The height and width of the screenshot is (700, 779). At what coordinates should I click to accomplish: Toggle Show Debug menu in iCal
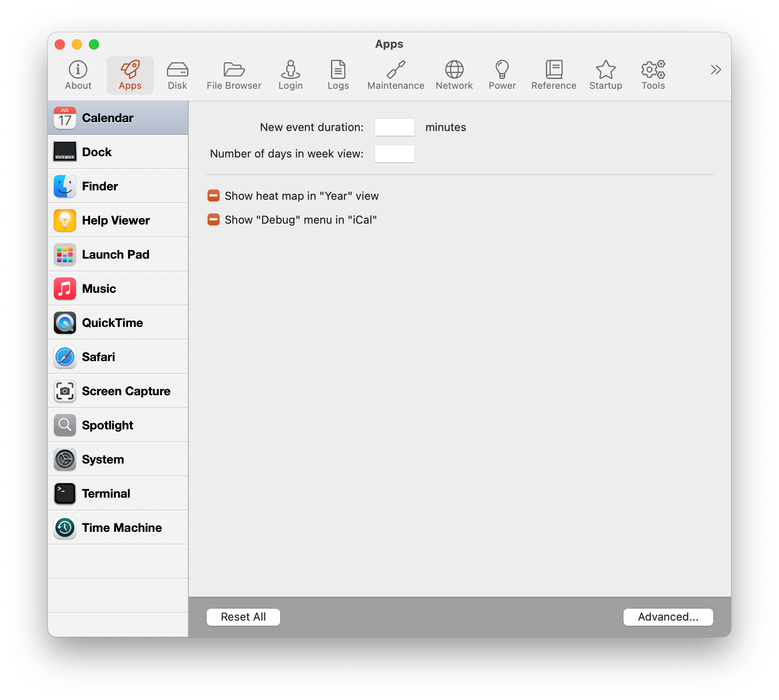(x=214, y=220)
